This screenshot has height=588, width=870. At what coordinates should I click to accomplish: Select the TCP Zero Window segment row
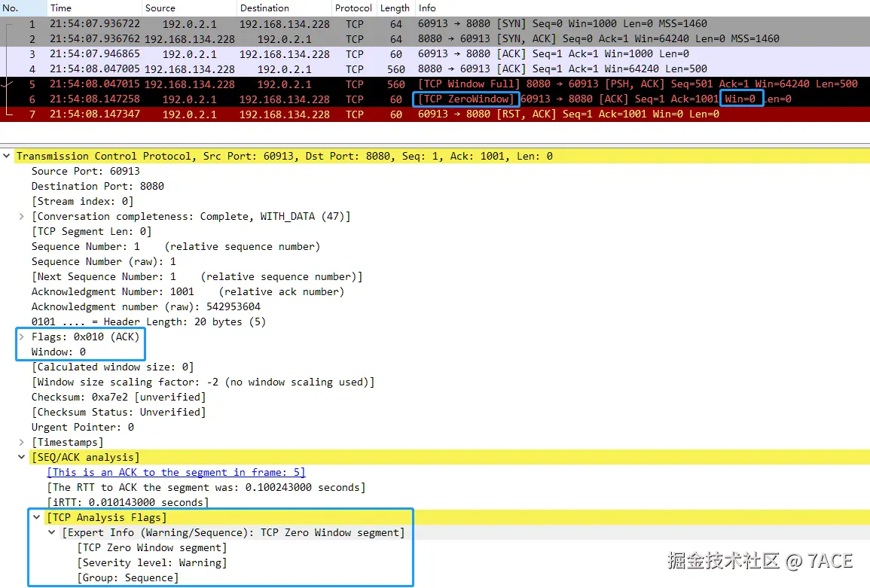(152, 547)
